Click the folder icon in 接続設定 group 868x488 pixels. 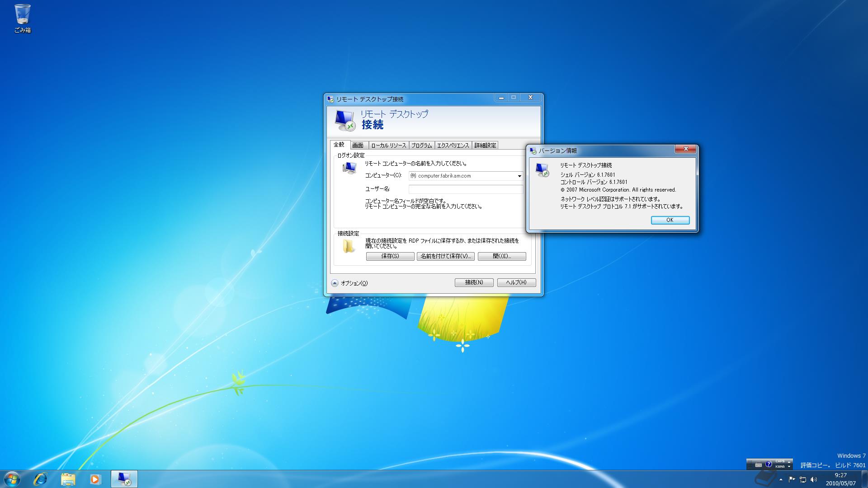(349, 246)
